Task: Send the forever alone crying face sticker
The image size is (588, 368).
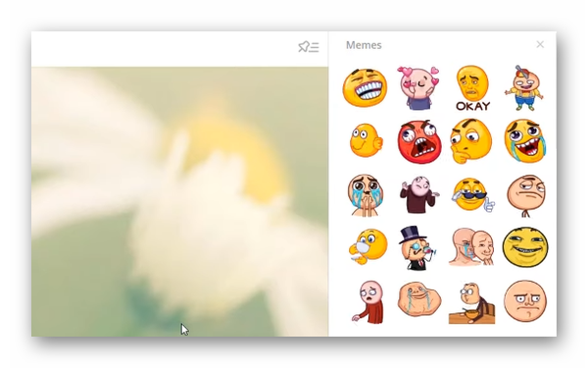Action: click(419, 299)
